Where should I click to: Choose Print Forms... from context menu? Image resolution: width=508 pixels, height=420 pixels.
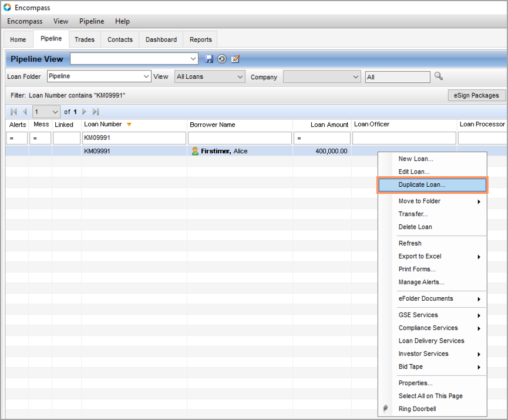417,269
